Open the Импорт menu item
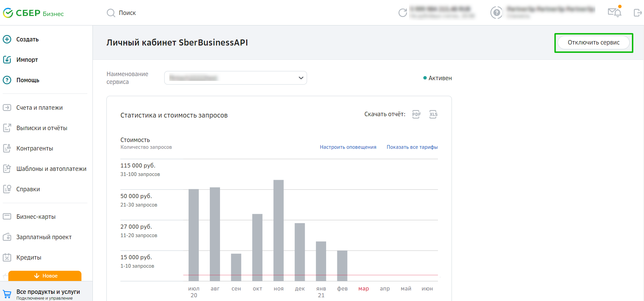 click(27, 60)
